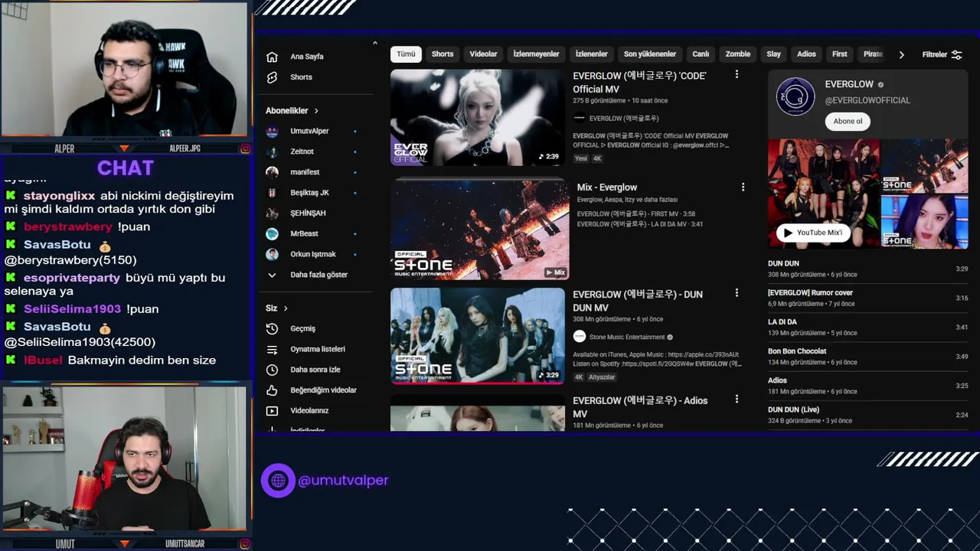Expand Abonelikler section chevron

pyautogui.click(x=315, y=111)
